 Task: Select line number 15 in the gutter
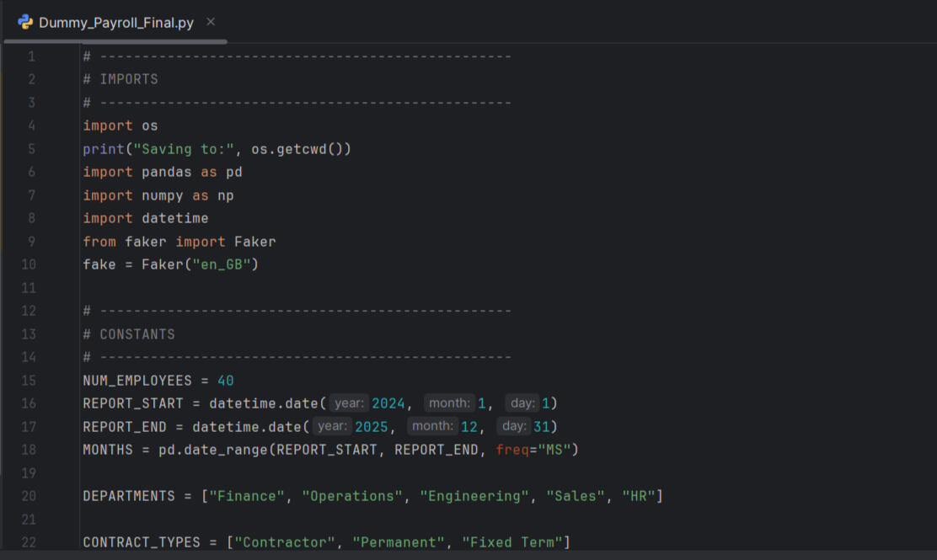click(29, 380)
